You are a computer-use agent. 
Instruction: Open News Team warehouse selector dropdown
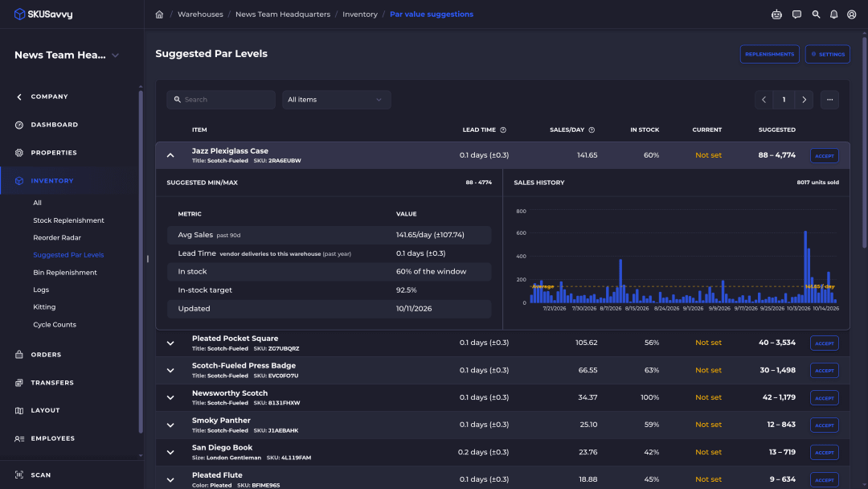(67, 55)
